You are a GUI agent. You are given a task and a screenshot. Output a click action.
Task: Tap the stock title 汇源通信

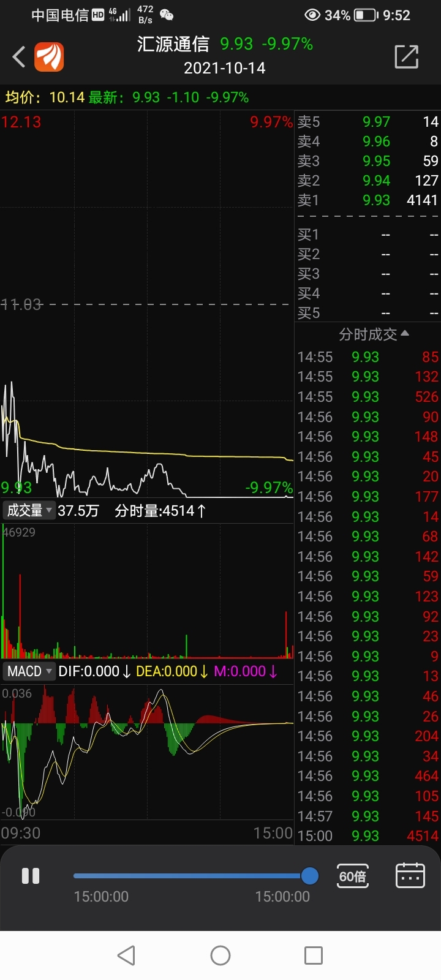tap(173, 44)
